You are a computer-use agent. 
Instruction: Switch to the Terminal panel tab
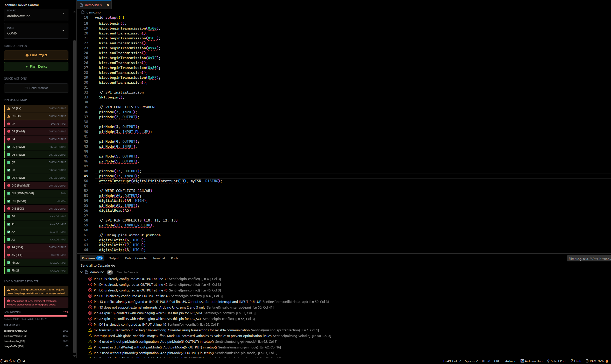(x=159, y=258)
